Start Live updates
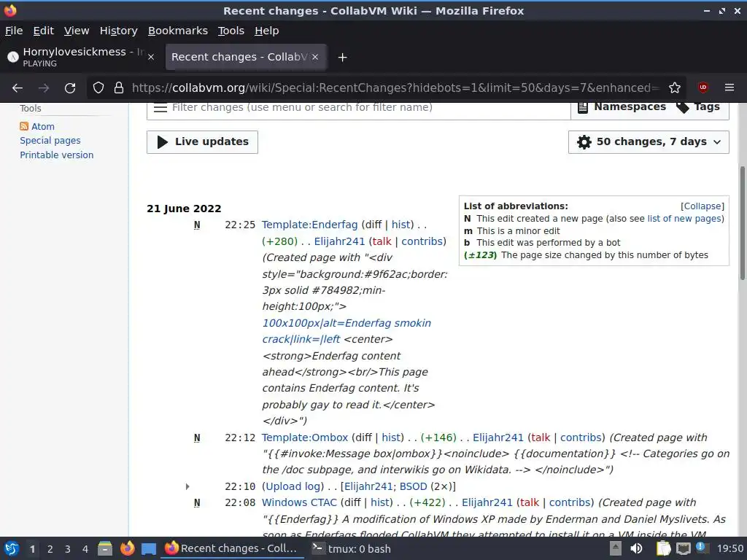 point(203,142)
